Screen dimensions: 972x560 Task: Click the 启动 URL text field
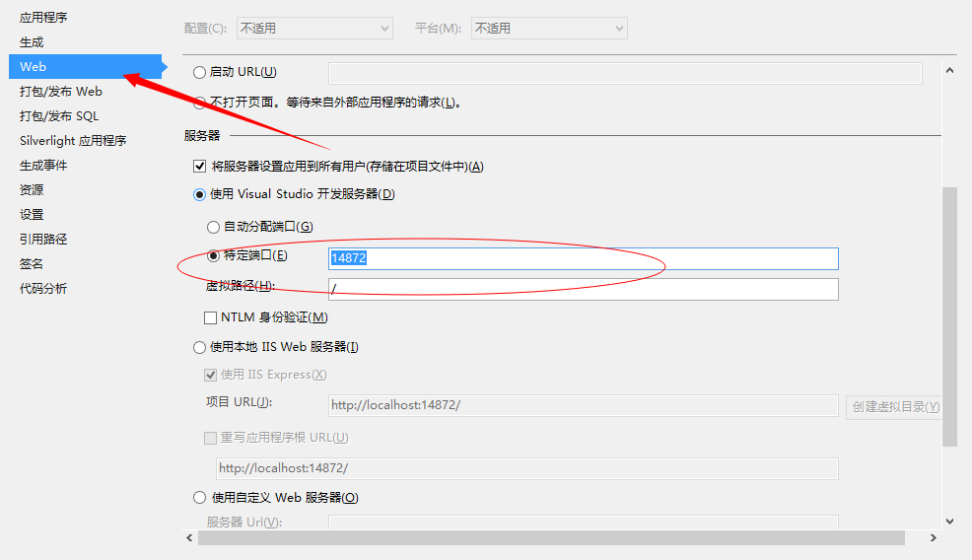click(x=625, y=73)
